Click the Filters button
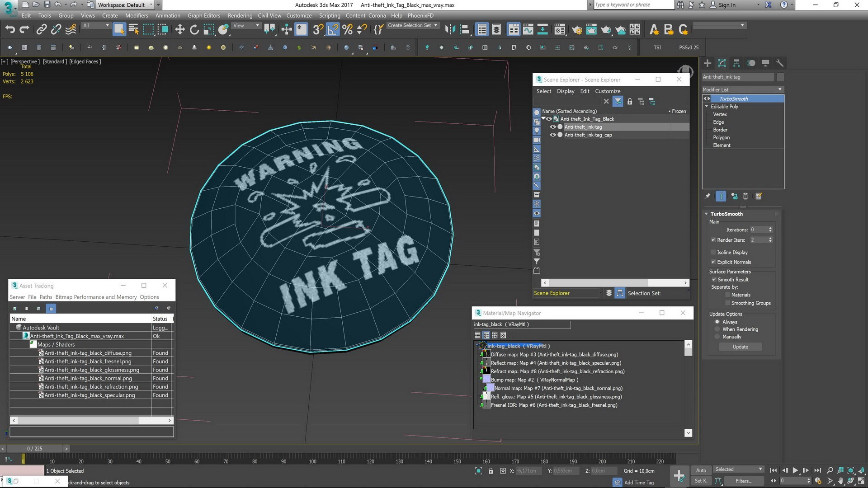This screenshot has width=868, height=488. (744, 481)
